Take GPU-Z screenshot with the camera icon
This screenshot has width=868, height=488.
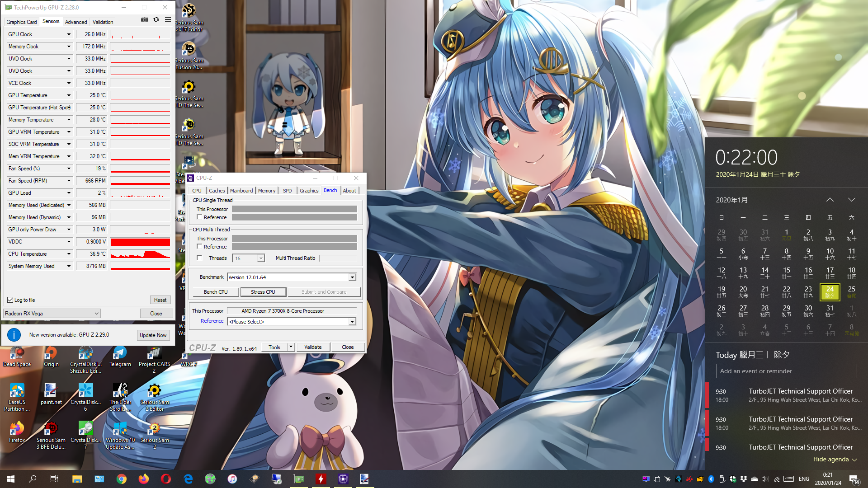coord(144,19)
